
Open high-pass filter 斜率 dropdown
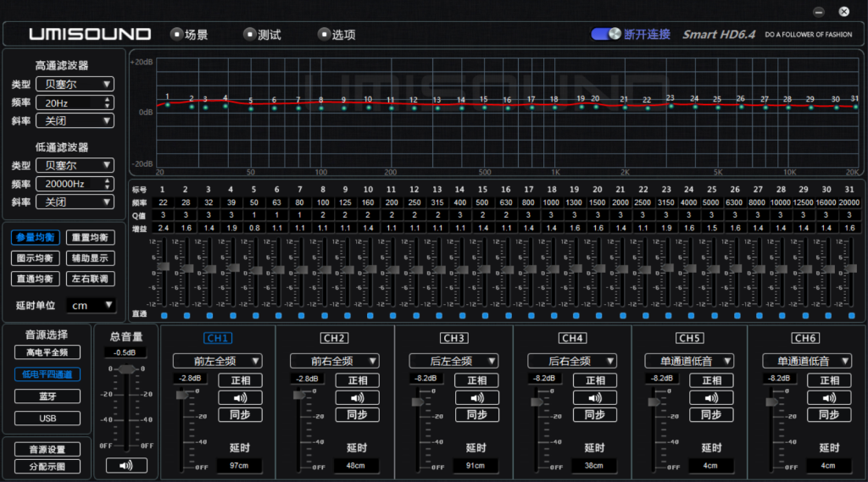pyautogui.click(x=75, y=120)
